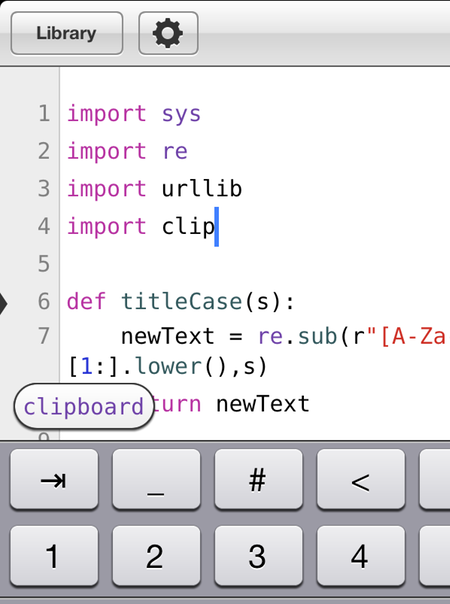Viewport: 450px width, 604px height.
Task: Open the Library button
Action: pos(67,33)
